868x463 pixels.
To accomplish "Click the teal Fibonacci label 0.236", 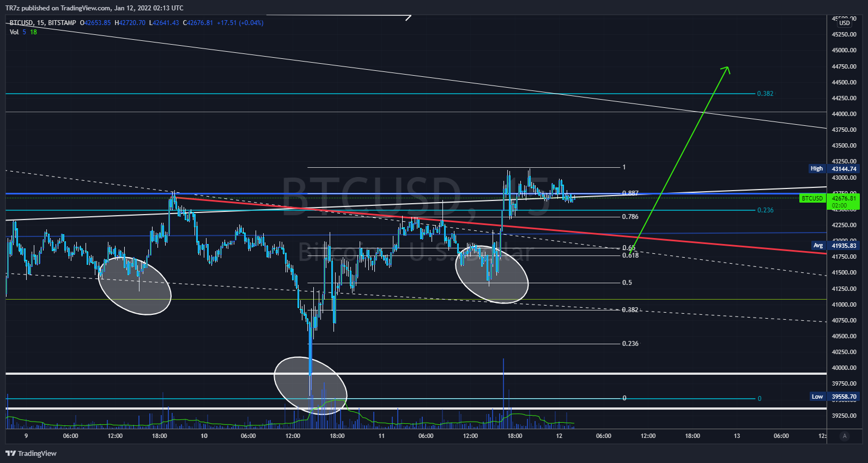I will [x=765, y=210].
